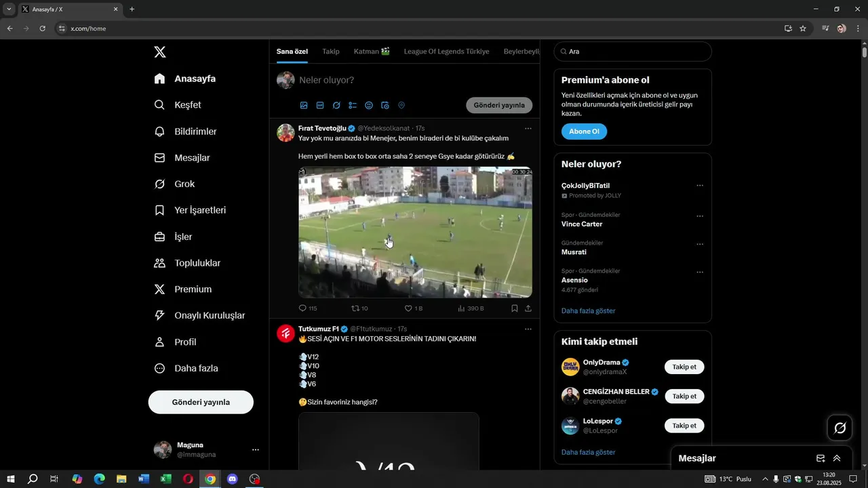The height and width of the screenshot is (488, 868).
Task: Open emoji picker in composer
Action: click(369, 106)
